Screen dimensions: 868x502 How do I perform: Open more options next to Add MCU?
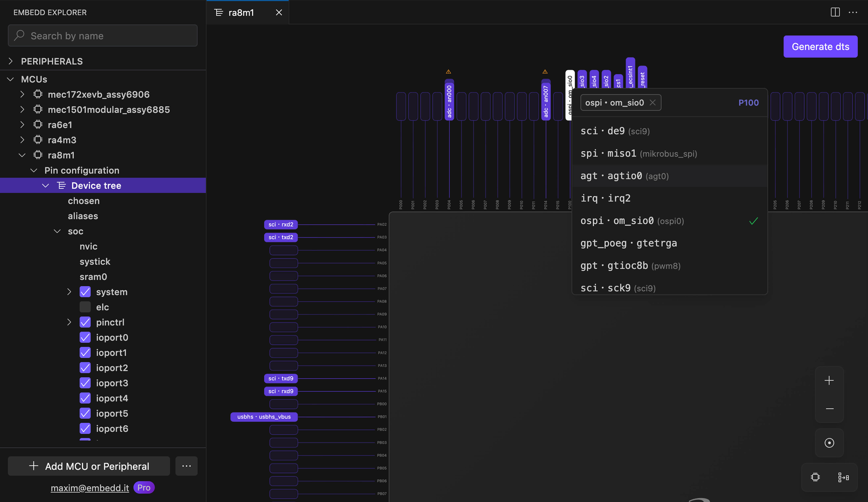tap(186, 466)
